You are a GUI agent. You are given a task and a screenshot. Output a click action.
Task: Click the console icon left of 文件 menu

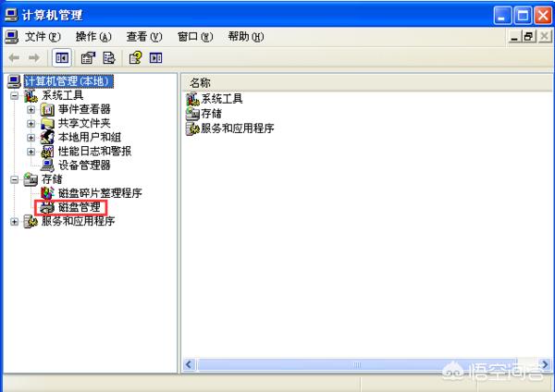(11, 37)
